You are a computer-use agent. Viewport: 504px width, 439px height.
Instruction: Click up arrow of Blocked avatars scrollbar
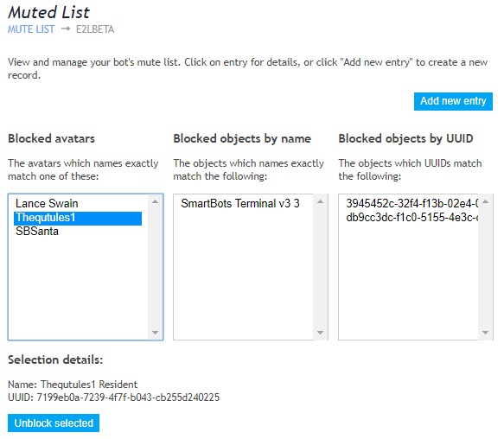(x=155, y=202)
